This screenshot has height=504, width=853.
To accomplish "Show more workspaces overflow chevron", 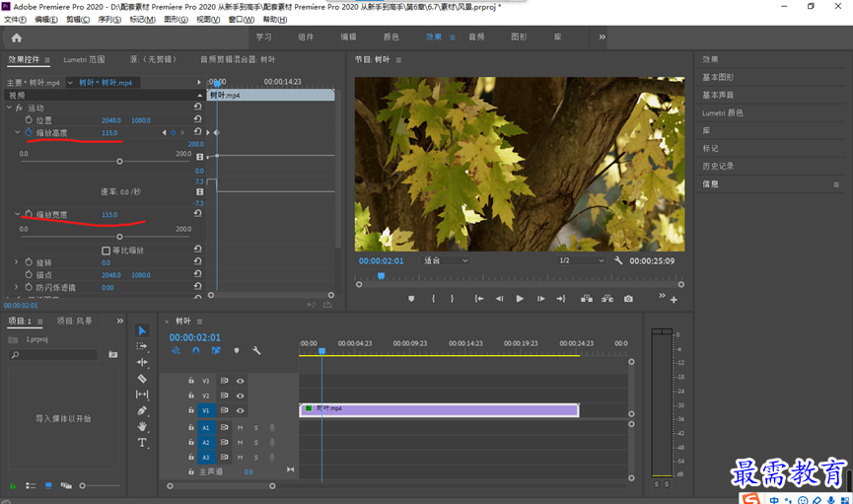I will (x=603, y=37).
